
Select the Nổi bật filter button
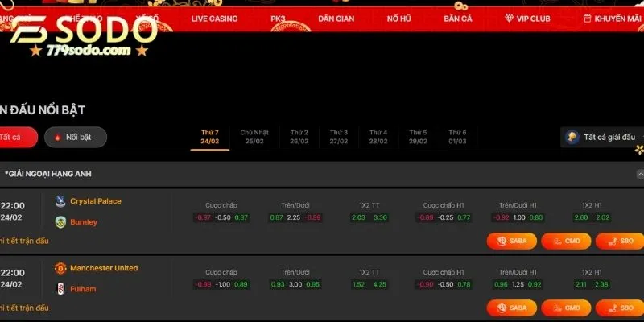click(x=76, y=137)
